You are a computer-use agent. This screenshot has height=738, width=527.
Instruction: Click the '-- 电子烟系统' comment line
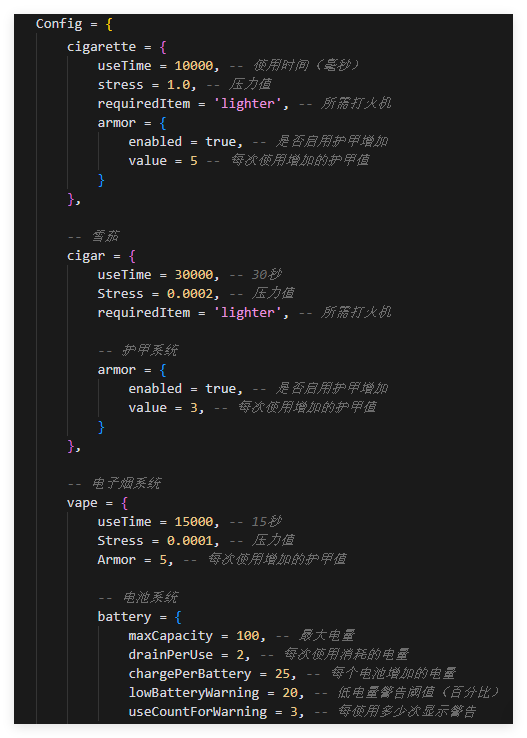pyautogui.click(x=114, y=483)
